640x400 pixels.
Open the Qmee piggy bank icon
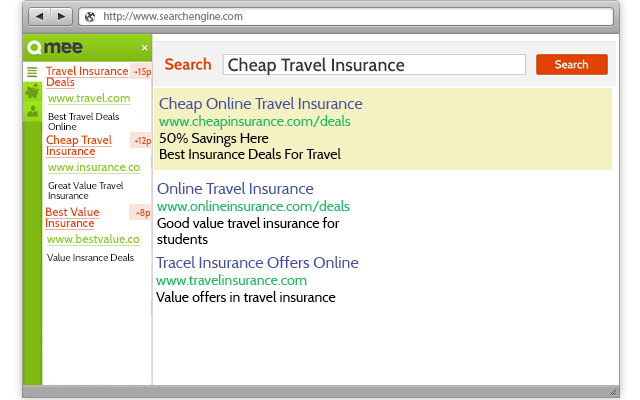32,92
